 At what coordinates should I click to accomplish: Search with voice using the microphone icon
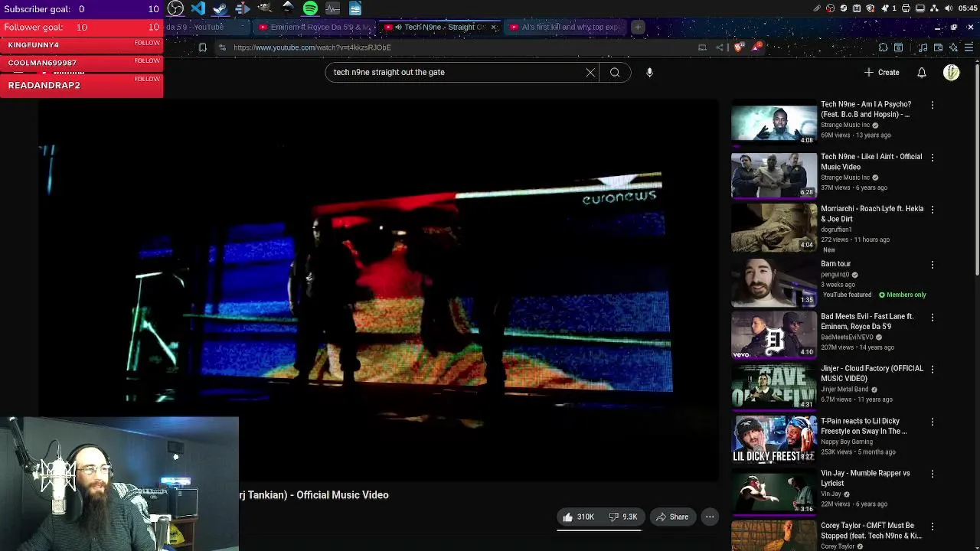(x=649, y=72)
